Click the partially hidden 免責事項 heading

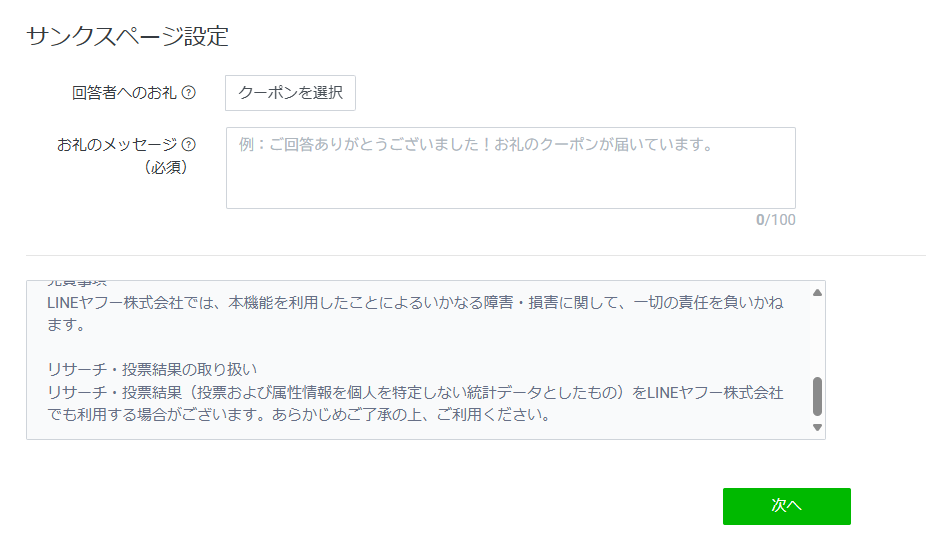(77, 284)
